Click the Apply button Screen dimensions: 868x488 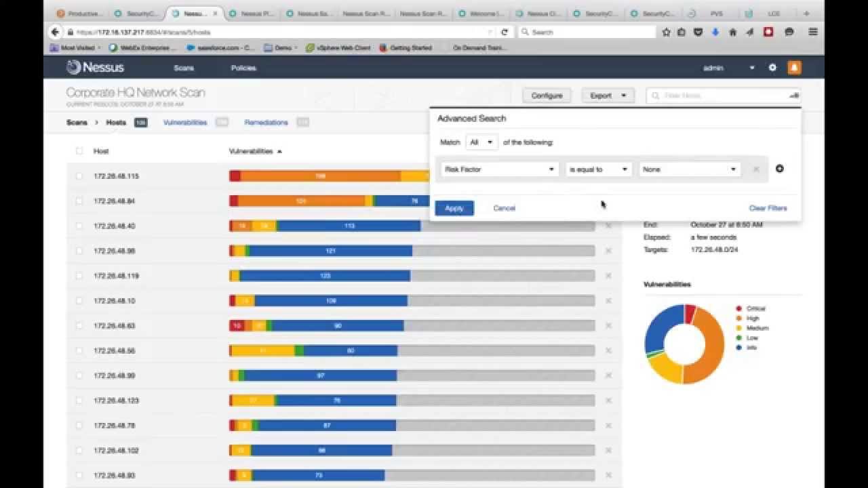coord(454,208)
